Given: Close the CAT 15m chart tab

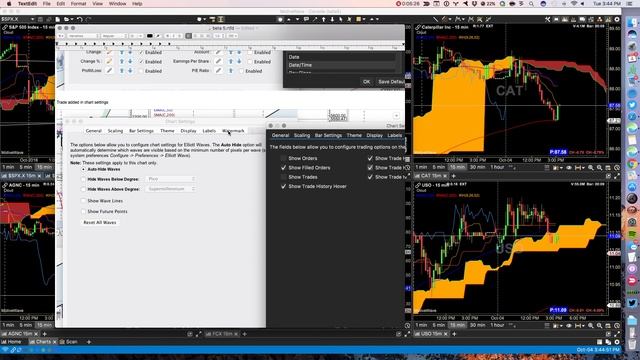Looking at the screenshot, I should pos(445,176).
